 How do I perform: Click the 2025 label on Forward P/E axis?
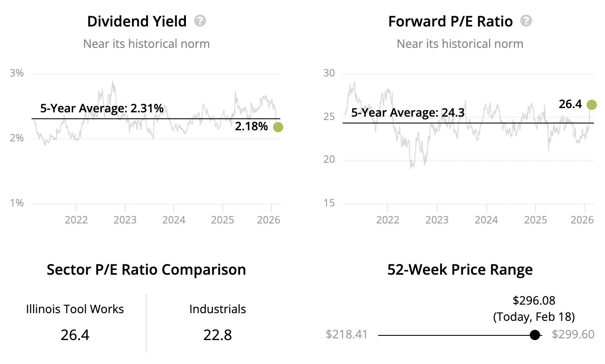click(535, 220)
